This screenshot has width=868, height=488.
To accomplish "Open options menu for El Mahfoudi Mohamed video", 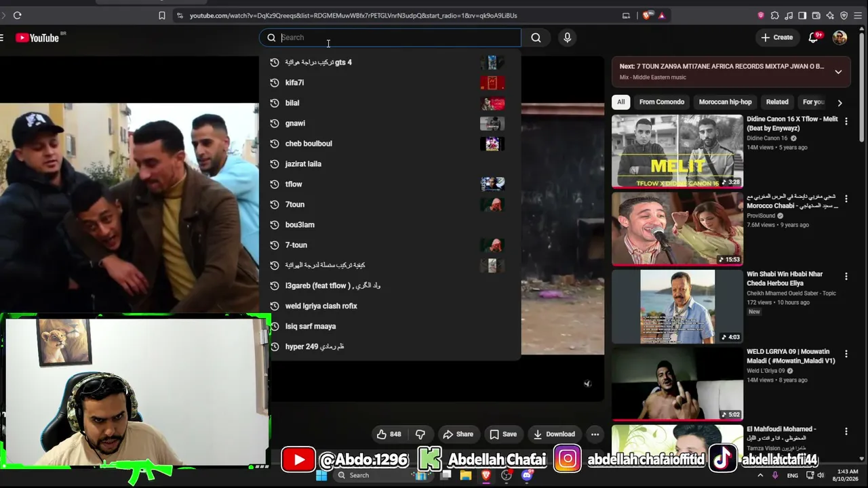I will (846, 431).
